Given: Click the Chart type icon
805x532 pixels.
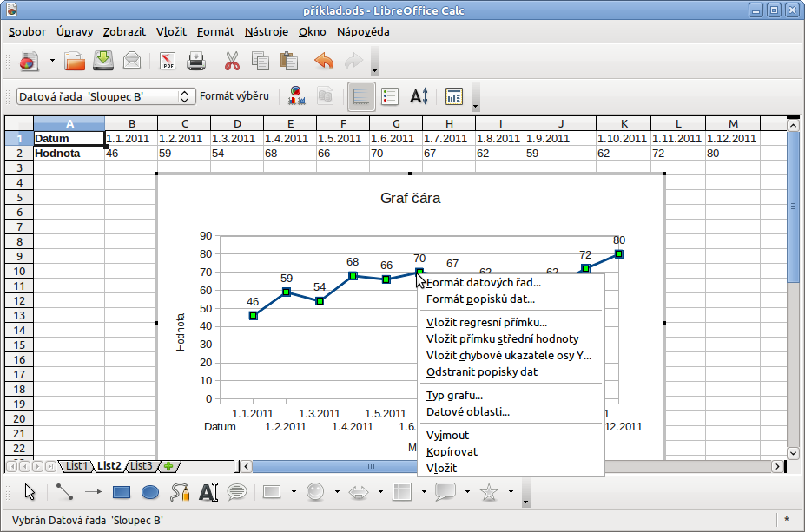Looking at the screenshot, I should [x=297, y=96].
